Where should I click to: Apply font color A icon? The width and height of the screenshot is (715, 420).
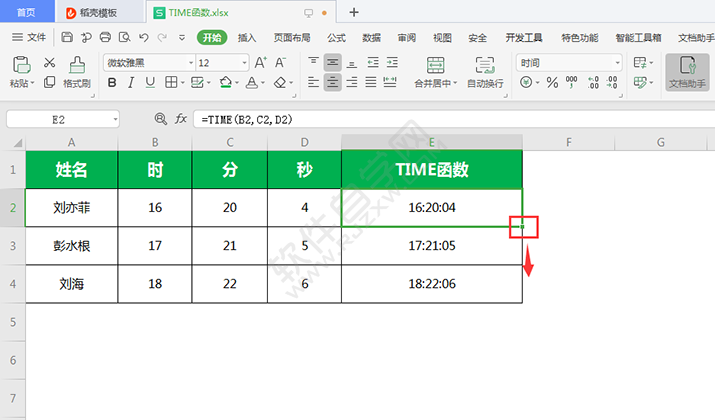[x=252, y=83]
